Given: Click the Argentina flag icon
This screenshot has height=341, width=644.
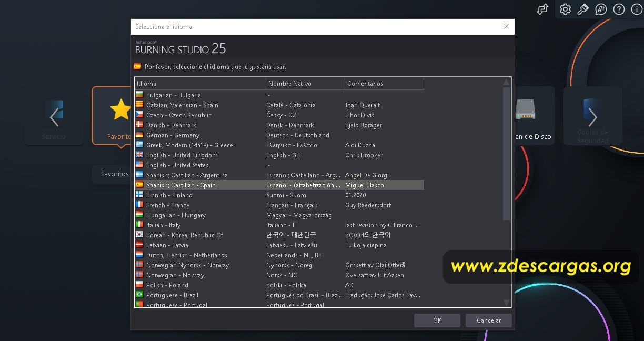Looking at the screenshot, I should pos(139,175).
